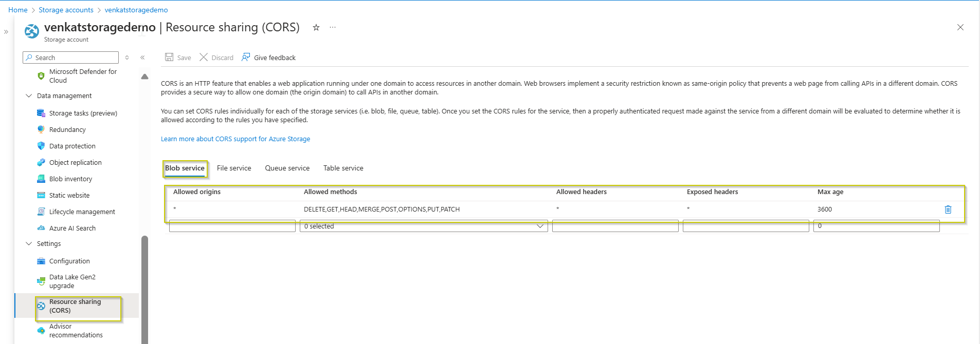
Task: Collapse the Settings group
Action: [x=29, y=243]
